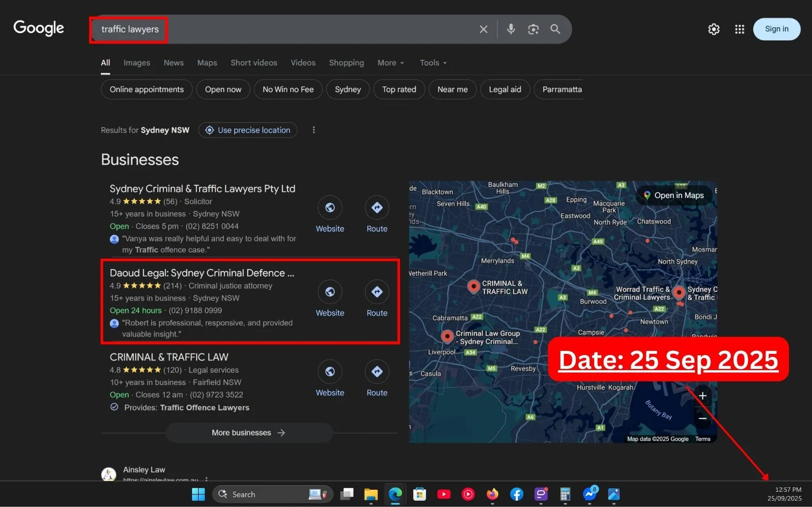Click Use precise location button
The height and width of the screenshot is (507, 812).
[x=248, y=130]
